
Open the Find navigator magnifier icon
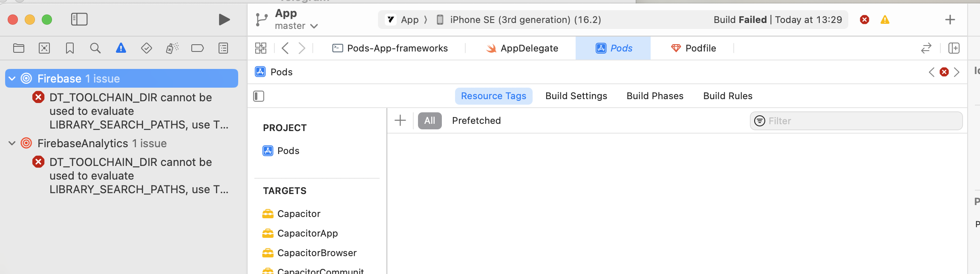pos(95,48)
